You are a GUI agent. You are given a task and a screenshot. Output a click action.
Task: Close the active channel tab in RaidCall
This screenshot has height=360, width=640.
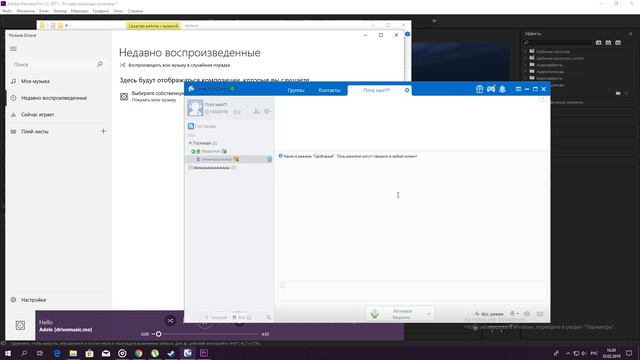pos(407,90)
